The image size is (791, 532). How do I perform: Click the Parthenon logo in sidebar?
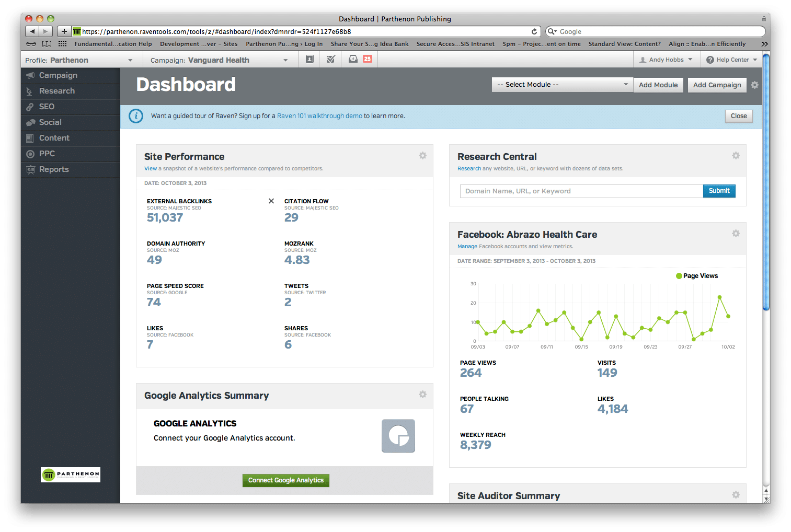coord(71,475)
